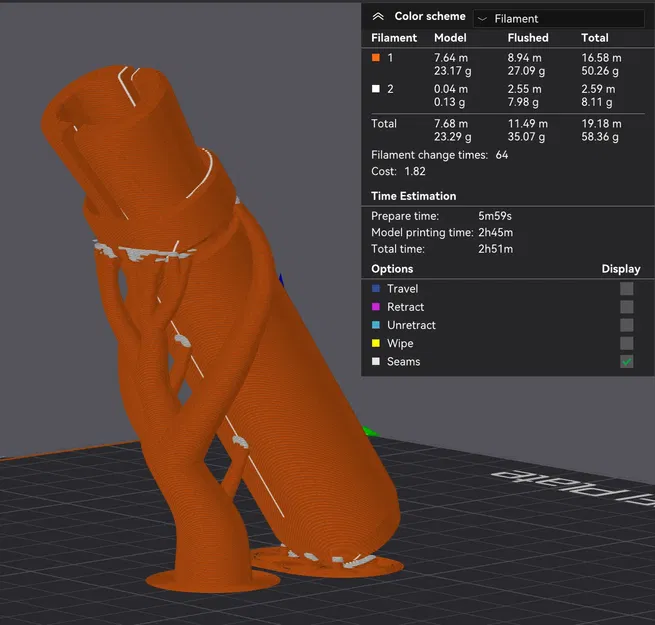Image resolution: width=655 pixels, height=625 pixels.
Task: Select the Wipe option label
Action: (x=400, y=343)
